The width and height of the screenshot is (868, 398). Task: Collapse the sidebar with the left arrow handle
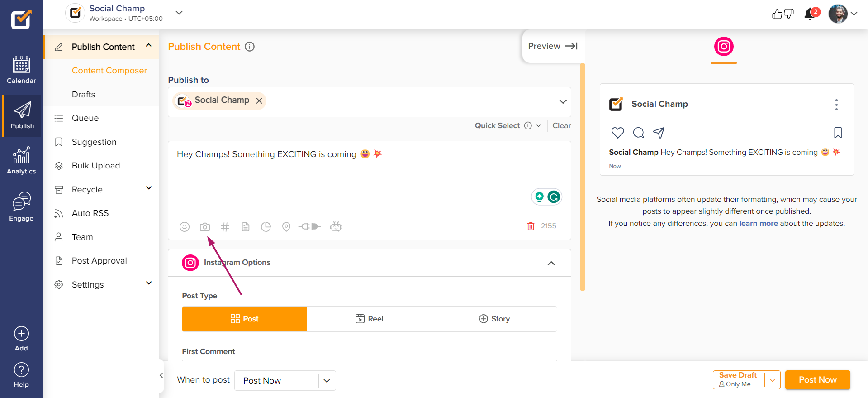point(161,375)
